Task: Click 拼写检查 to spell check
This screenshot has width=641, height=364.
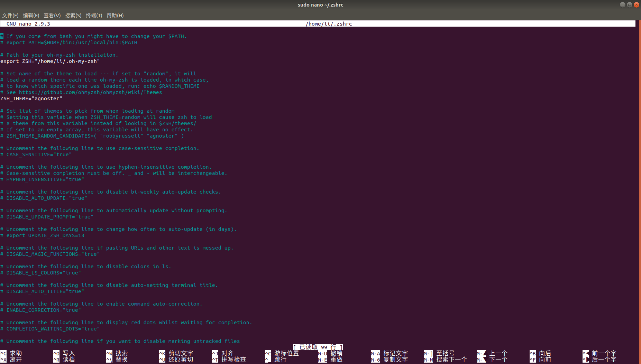Action: coord(233,360)
